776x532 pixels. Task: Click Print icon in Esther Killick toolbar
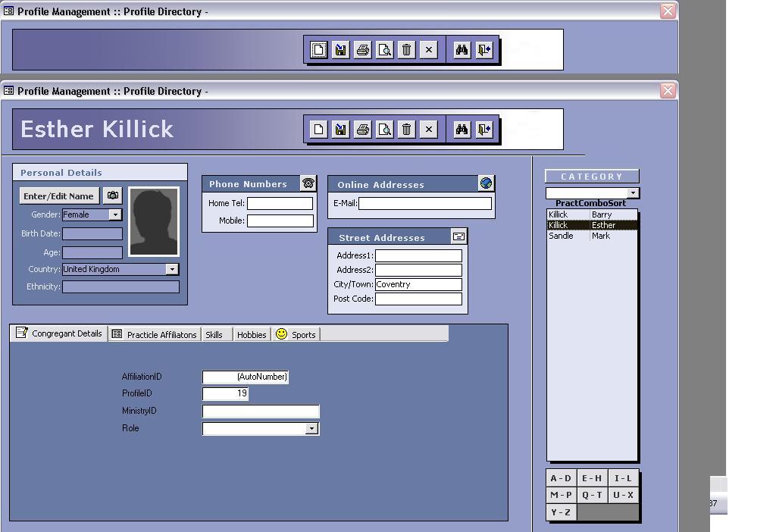(x=363, y=130)
